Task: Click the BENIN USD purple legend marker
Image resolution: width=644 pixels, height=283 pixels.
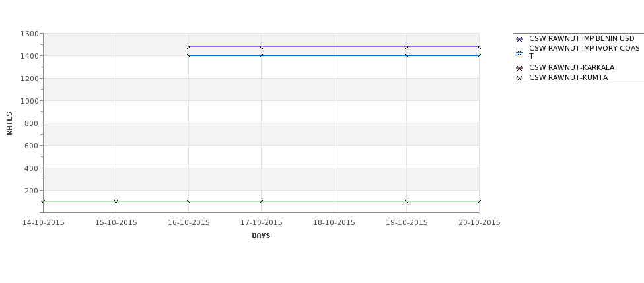Action: pyautogui.click(x=519, y=39)
